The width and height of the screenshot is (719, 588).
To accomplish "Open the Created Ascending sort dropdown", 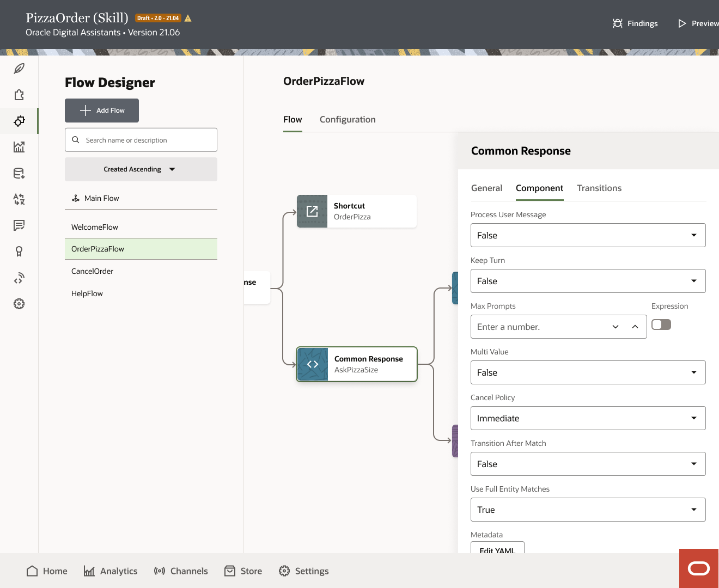I will click(x=141, y=169).
